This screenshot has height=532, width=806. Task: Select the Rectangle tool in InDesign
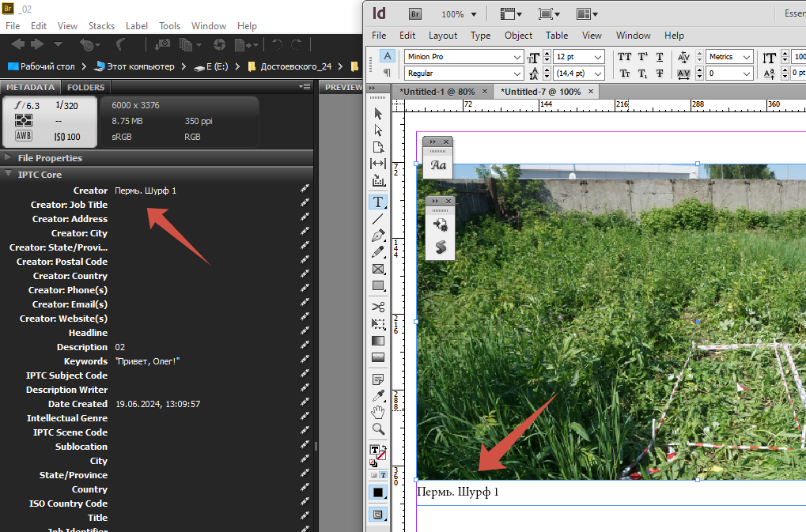[x=378, y=286]
